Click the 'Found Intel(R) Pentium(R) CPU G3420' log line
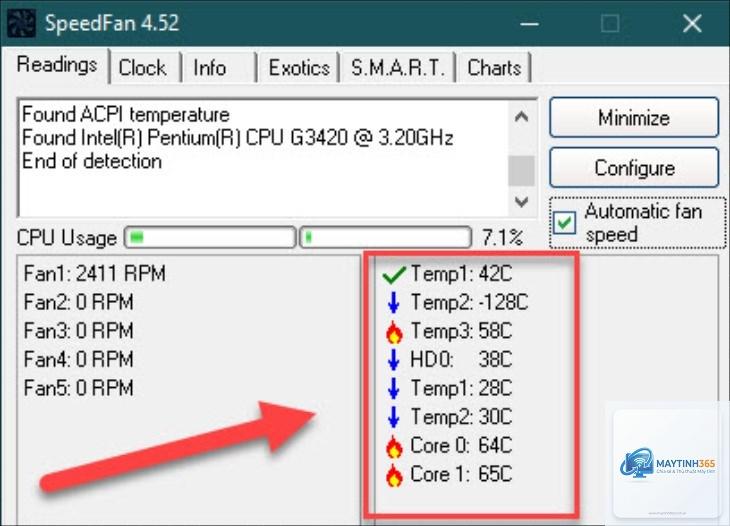Screen dimensions: 730x526 point(237,138)
